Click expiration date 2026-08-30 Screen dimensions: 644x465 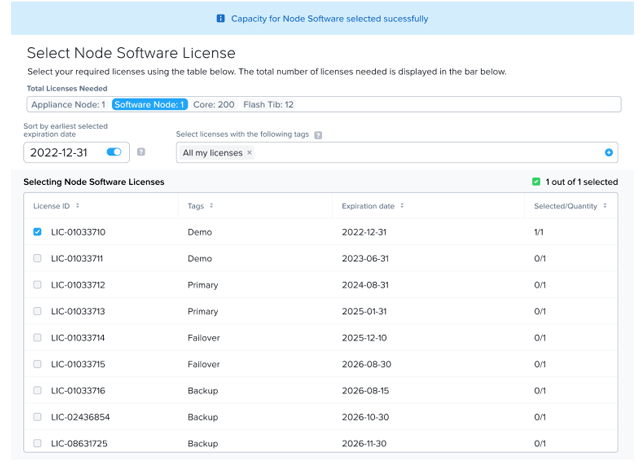click(x=366, y=364)
